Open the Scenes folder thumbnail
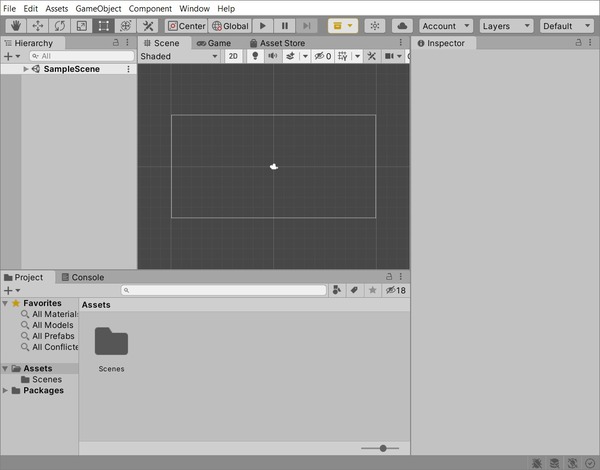 click(111, 341)
